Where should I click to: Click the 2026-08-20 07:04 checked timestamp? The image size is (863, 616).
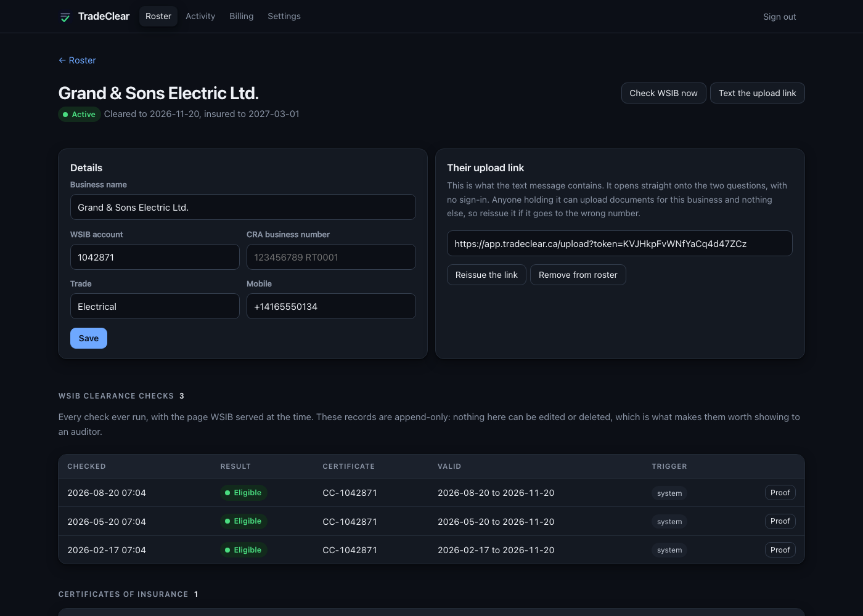coord(107,493)
